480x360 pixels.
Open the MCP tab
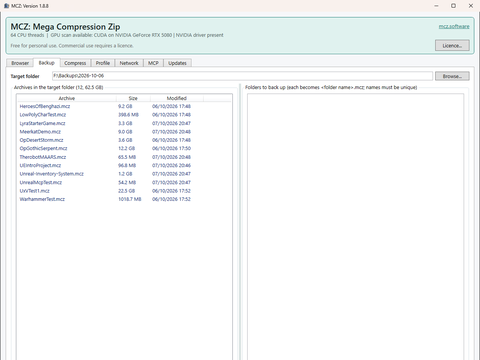coord(153,63)
